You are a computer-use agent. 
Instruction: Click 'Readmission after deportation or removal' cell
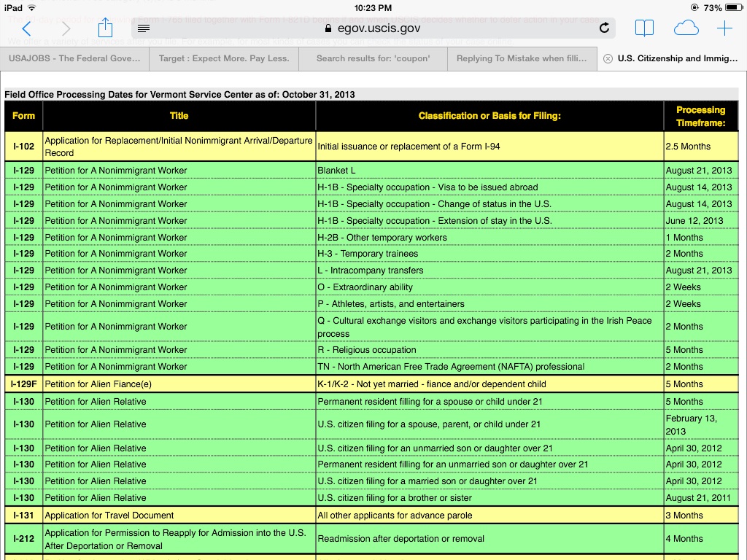489,539
